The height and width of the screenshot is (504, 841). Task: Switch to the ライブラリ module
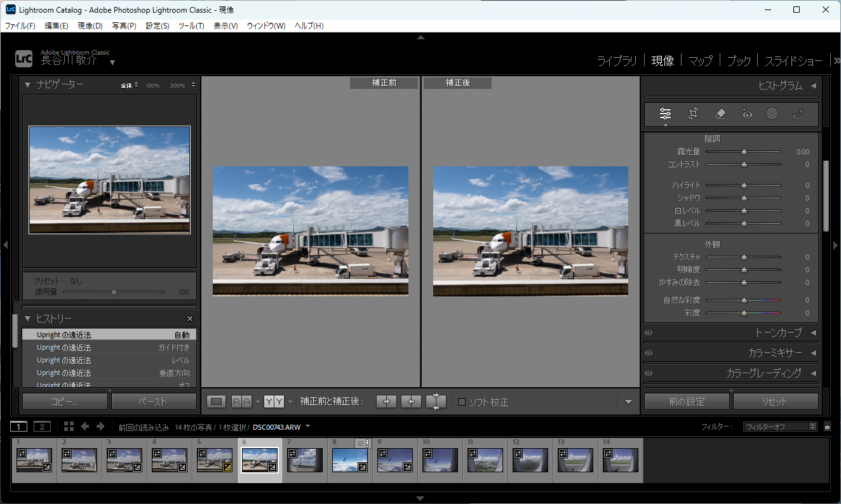[617, 61]
